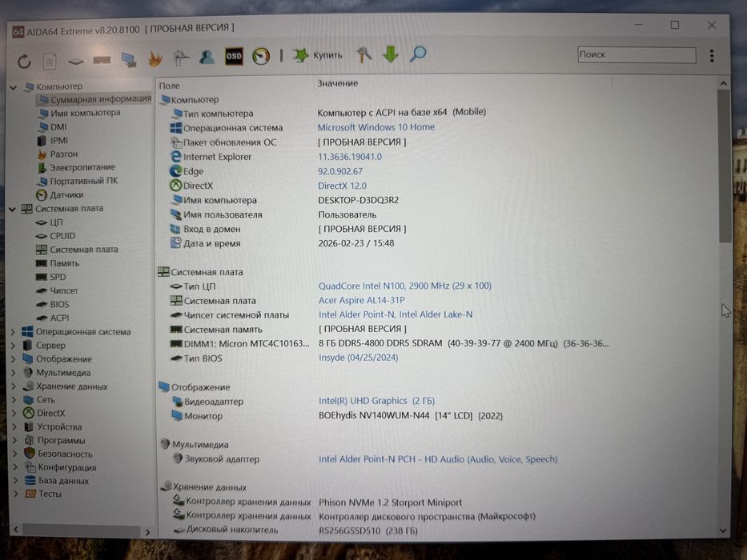Expand the DirectX tree node
Image resolution: width=747 pixels, height=560 pixels.
(x=14, y=414)
